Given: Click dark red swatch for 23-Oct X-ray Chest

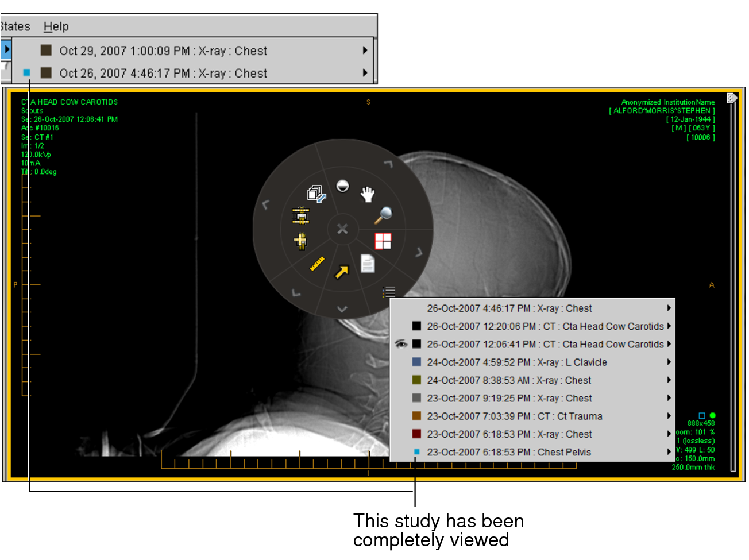Looking at the screenshot, I should (x=416, y=434).
